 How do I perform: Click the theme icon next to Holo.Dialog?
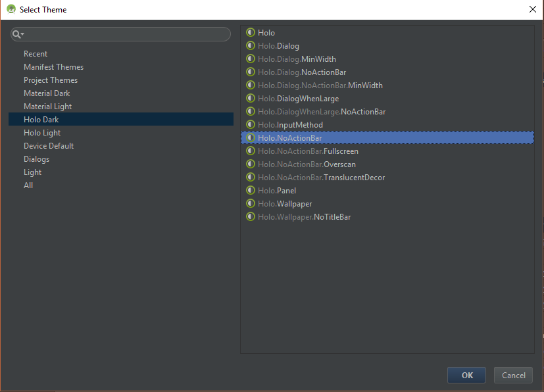click(x=251, y=45)
